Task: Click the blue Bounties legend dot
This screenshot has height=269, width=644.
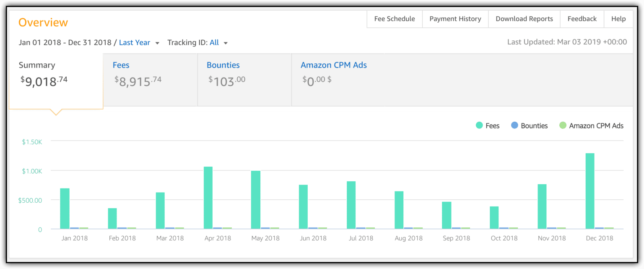Action: tap(514, 125)
